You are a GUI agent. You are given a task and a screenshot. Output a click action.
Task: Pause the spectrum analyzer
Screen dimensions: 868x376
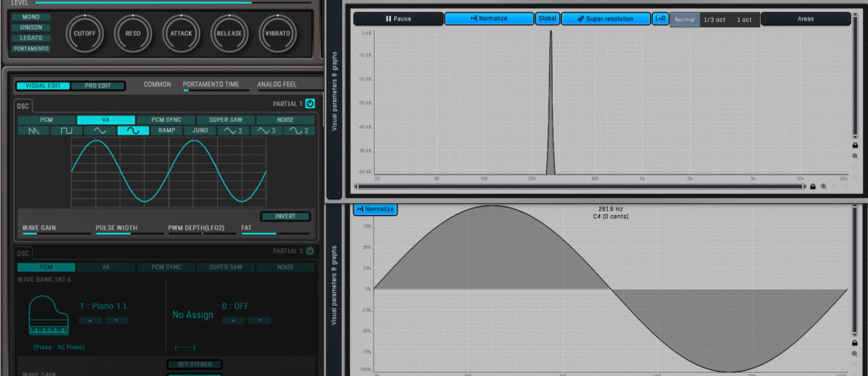398,19
